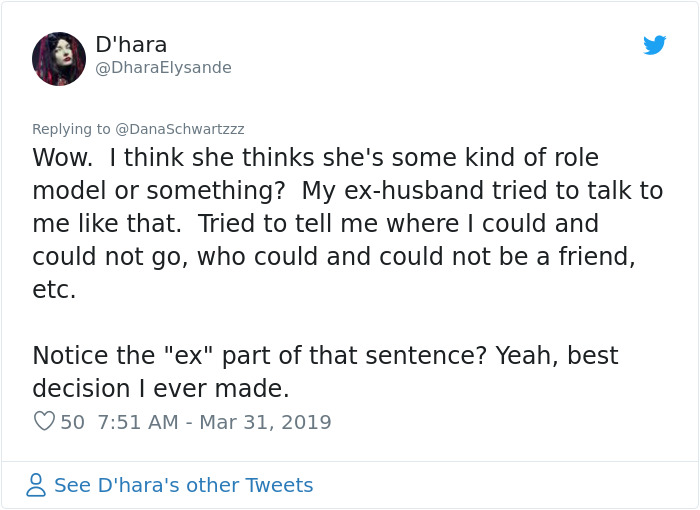The height and width of the screenshot is (510, 700).
Task: Click the word "Wow." in the tweet
Action: pyautogui.click(x=63, y=158)
